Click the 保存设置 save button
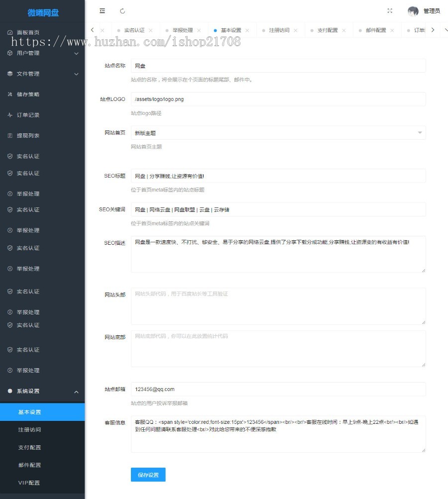 coord(148,475)
